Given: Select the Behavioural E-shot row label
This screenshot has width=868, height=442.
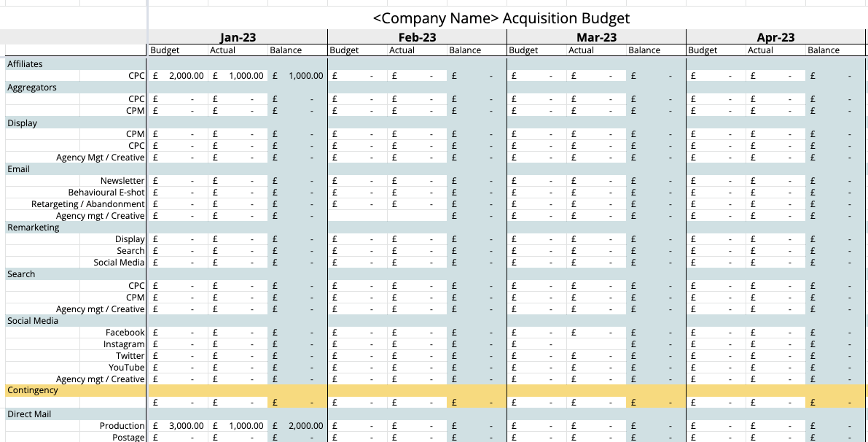Looking at the screenshot, I should pyautogui.click(x=106, y=193).
